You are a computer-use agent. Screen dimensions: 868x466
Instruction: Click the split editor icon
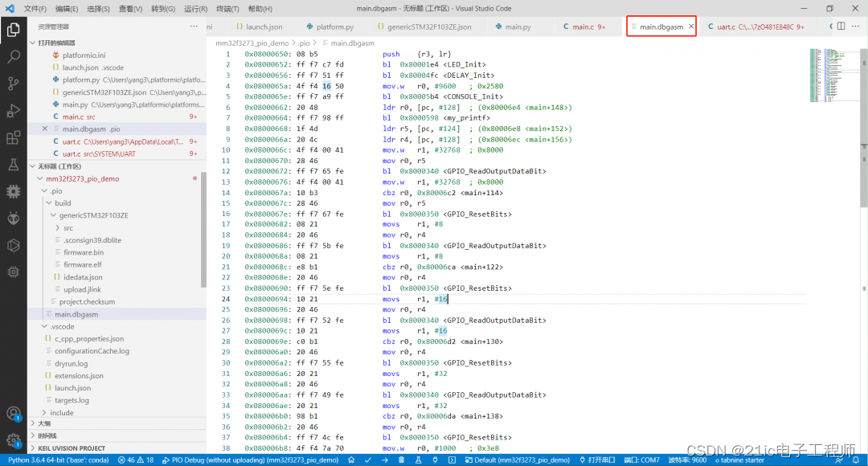[841, 26]
